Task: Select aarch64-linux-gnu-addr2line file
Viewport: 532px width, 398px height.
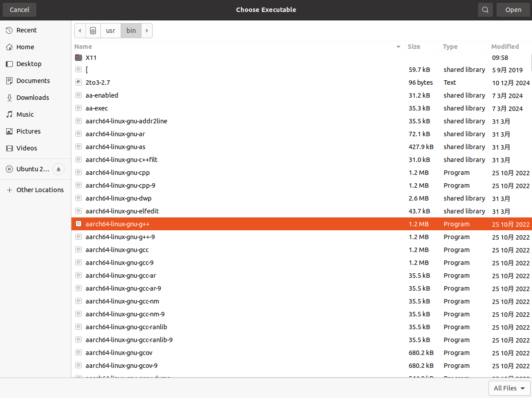Action: tap(301, 121)
